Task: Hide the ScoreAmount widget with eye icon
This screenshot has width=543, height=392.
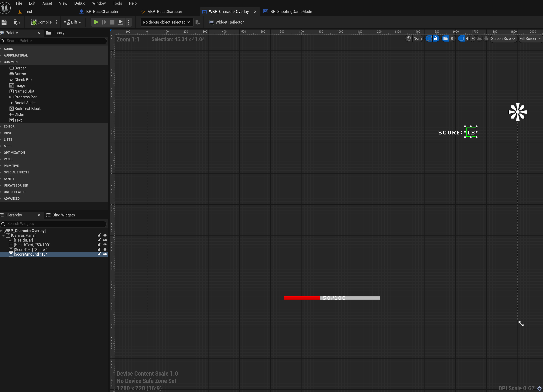Action: tap(105, 254)
